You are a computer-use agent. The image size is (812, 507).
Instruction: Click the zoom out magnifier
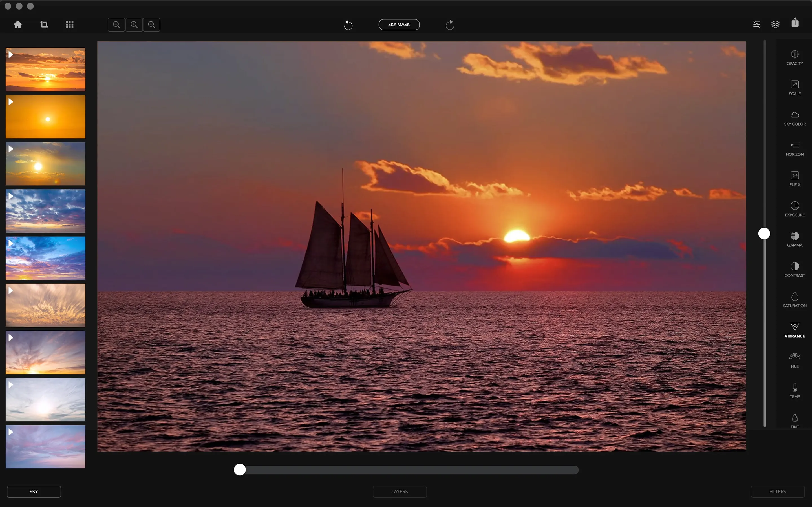(116, 25)
